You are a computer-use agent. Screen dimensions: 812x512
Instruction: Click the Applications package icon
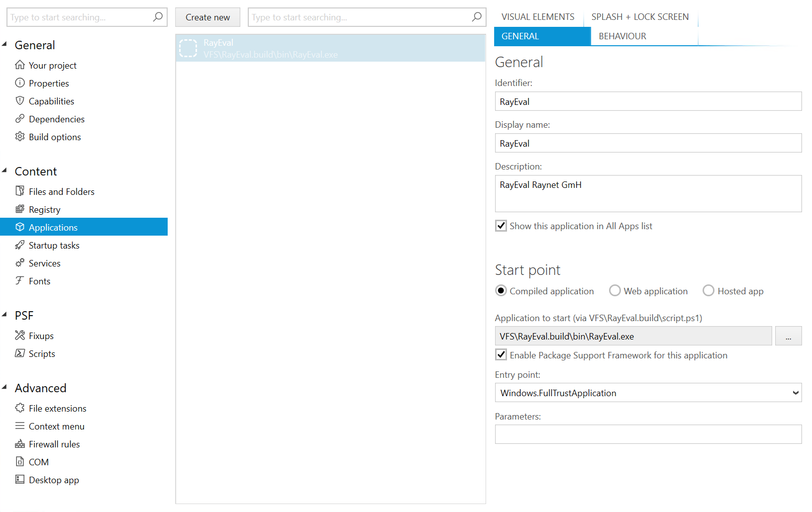point(19,227)
